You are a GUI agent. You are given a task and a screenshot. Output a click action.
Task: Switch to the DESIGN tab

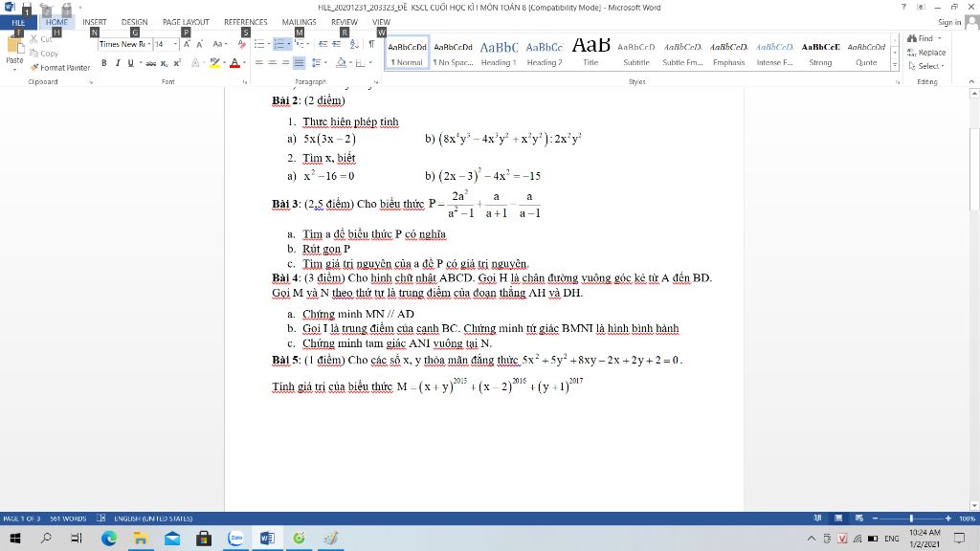(134, 23)
